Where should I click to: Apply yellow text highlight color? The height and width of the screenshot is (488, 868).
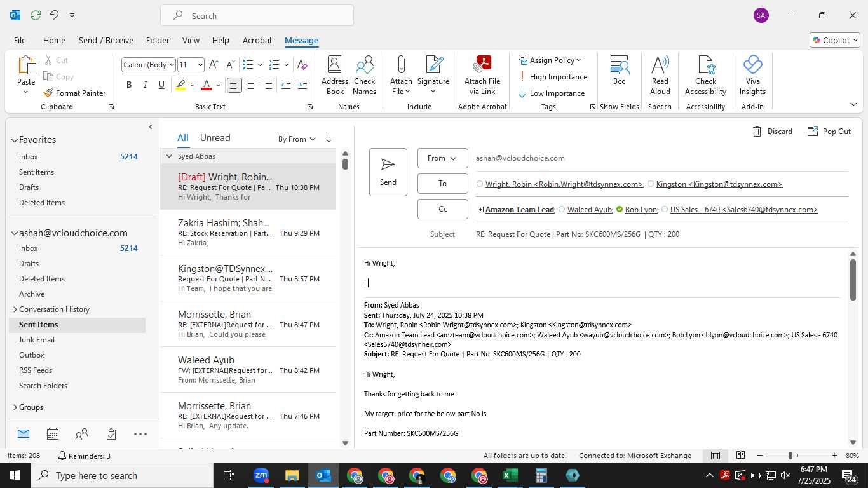pos(181,85)
